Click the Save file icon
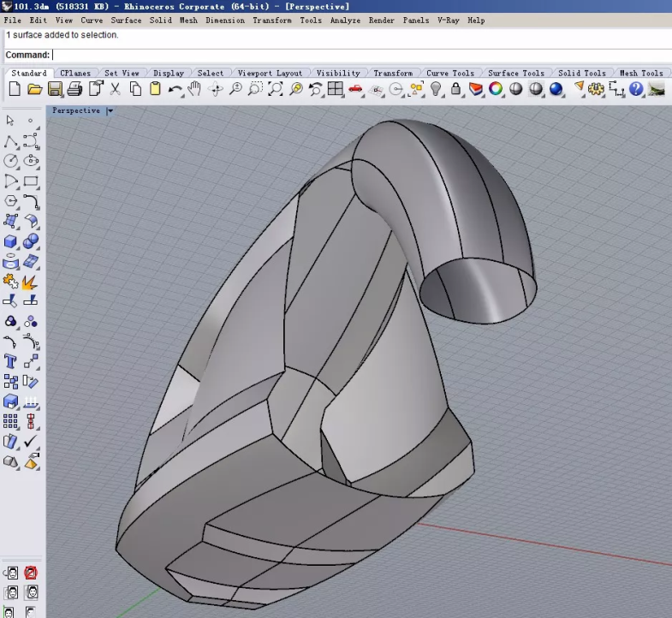This screenshot has height=618, width=672. click(54, 89)
